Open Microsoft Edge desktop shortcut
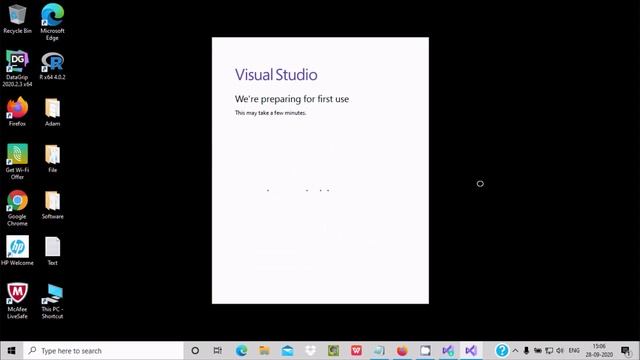Image resolution: width=640 pixels, height=360 pixels. [52, 22]
